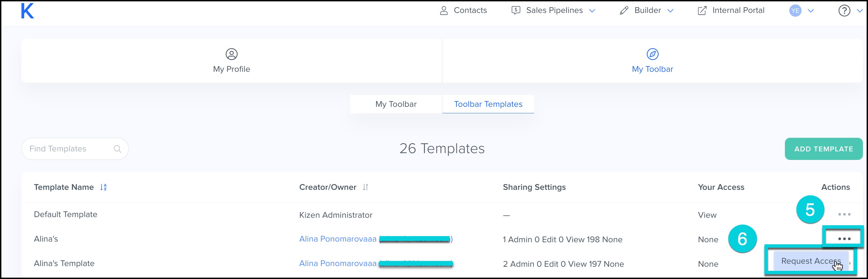This screenshot has width=868, height=279.
Task: Click the help question mark icon
Action: (x=844, y=11)
